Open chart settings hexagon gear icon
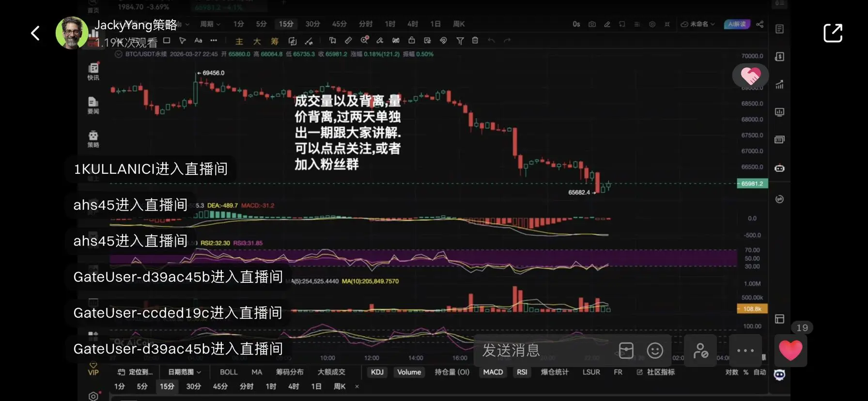868x401 pixels. pos(652,24)
